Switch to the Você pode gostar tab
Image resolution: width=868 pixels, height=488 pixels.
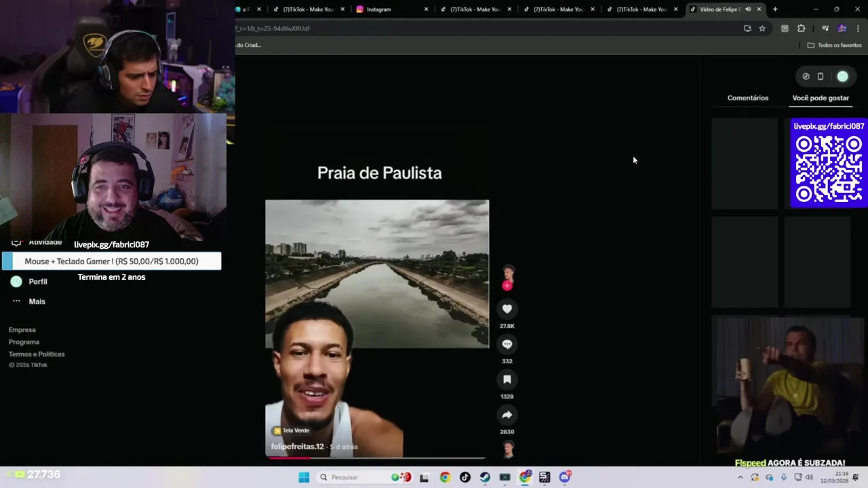click(821, 98)
